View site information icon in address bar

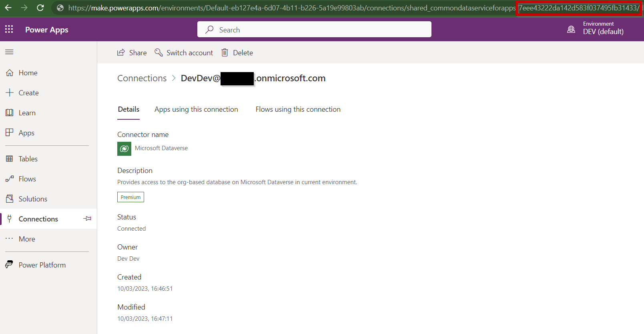click(60, 8)
